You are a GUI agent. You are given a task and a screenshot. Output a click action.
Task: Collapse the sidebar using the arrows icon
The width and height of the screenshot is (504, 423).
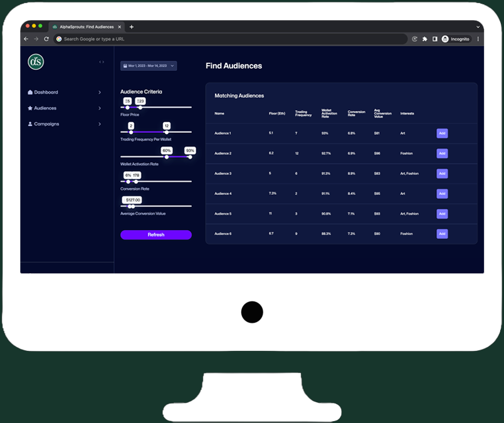pos(102,61)
